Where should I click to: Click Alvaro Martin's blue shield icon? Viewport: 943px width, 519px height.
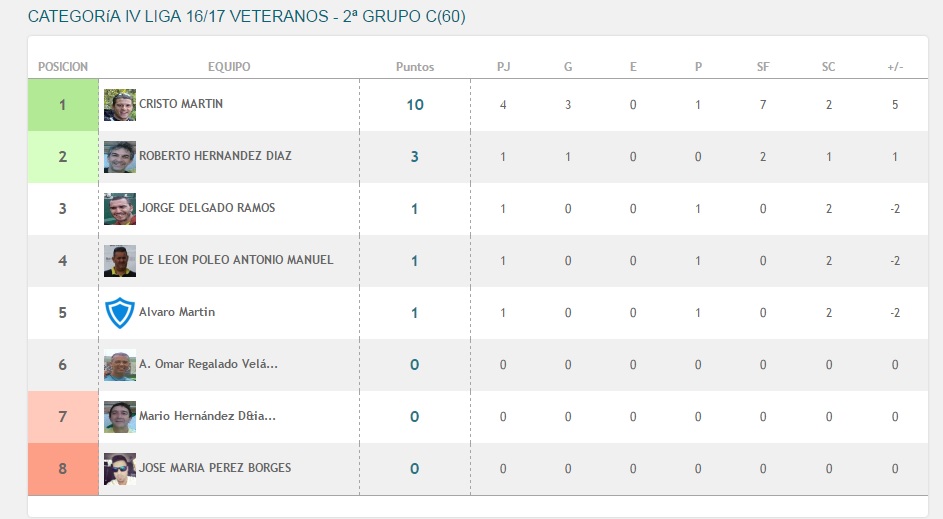pyautogui.click(x=120, y=313)
